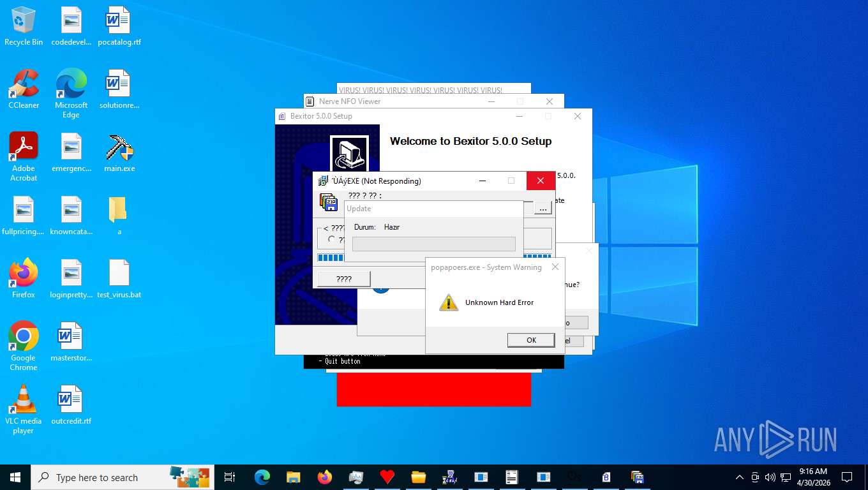Select the emergenc... image file
Screen dimensions: 868x490
pos(71,153)
